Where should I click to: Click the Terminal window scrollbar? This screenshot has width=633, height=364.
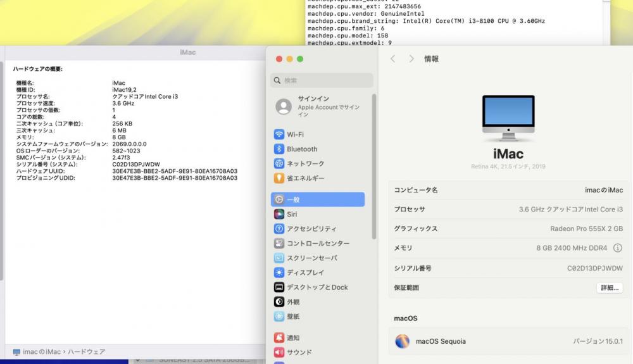tap(606, 22)
